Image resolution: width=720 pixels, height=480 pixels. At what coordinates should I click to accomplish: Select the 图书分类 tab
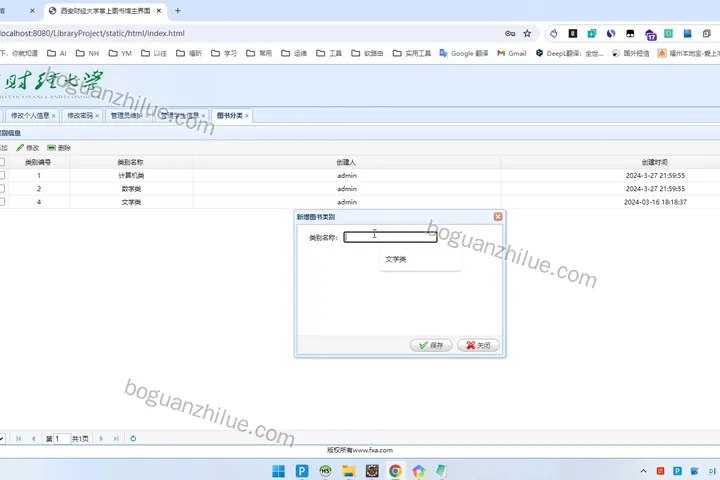(230, 115)
